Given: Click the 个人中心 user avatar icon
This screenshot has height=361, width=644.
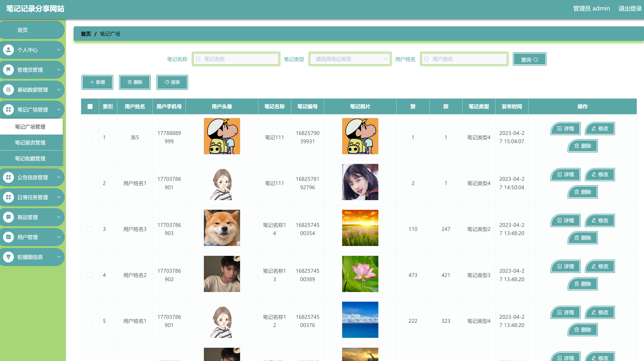Looking at the screenshot, I should point(8,50).
